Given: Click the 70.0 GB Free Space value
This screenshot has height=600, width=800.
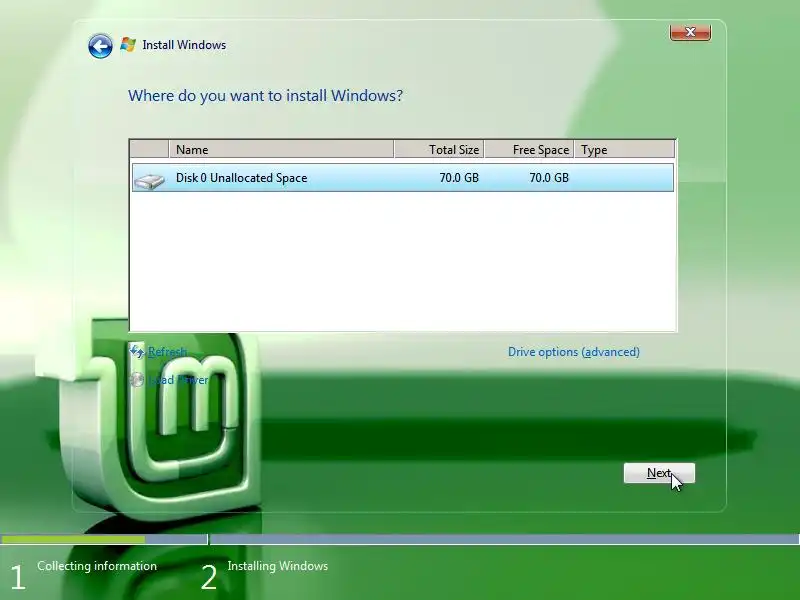Looking at the screenshot, I should click(549, 178).
